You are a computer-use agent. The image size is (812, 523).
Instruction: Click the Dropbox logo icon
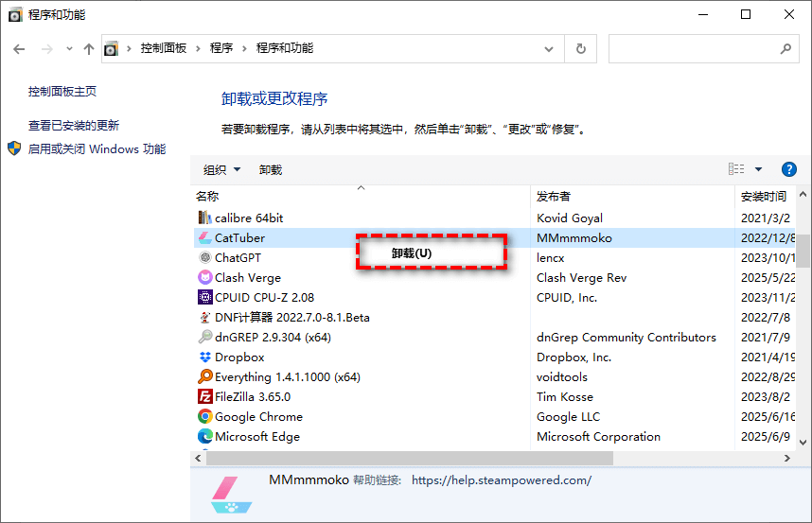point(205,357)
